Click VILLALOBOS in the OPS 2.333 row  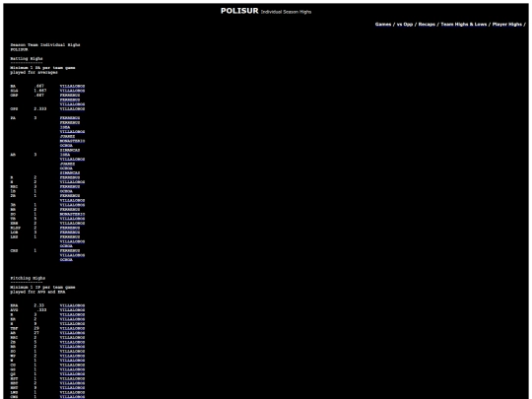pyautogui.click(x=72, y=109)
